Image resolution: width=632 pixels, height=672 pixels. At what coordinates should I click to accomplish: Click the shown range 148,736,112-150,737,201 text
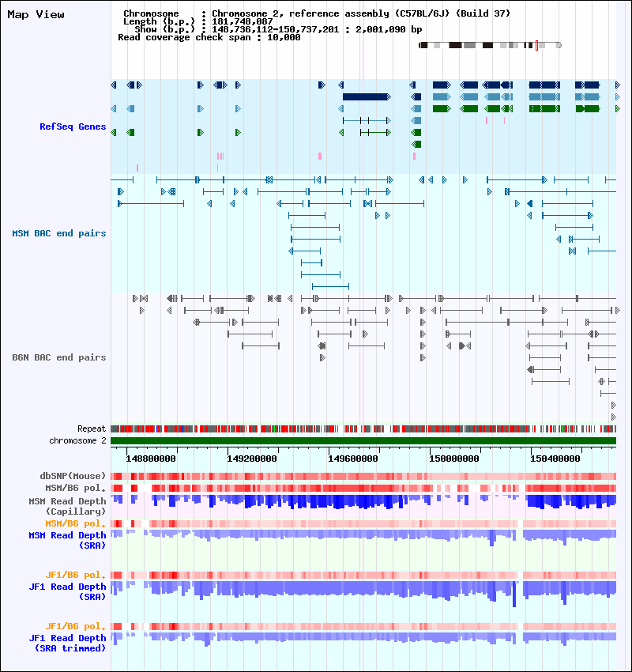tap(276, 29)
